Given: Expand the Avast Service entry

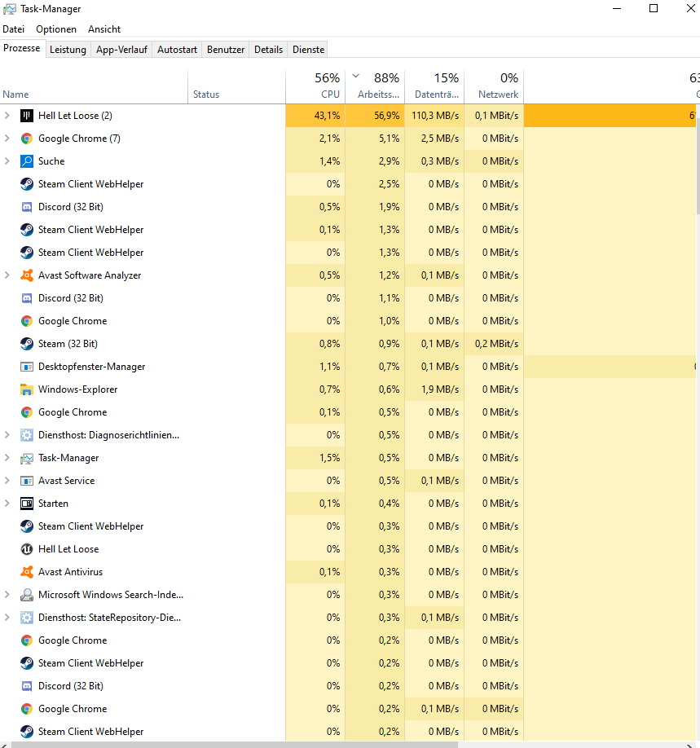Looking at the screenshot, I should point(7,481).
